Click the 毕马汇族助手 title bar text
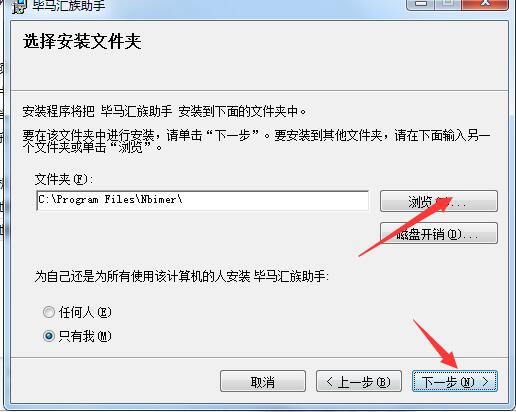The width and height of the screenshot is (516, 412). (x=69, y=6)
